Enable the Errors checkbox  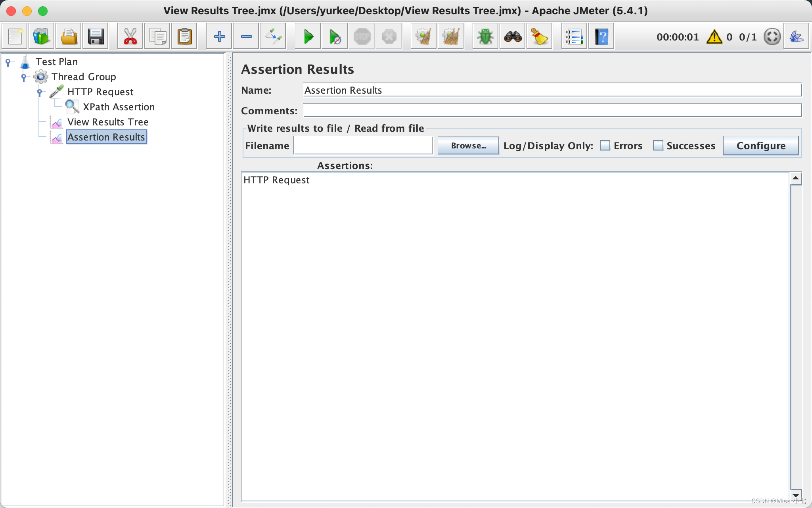(605, 146)
